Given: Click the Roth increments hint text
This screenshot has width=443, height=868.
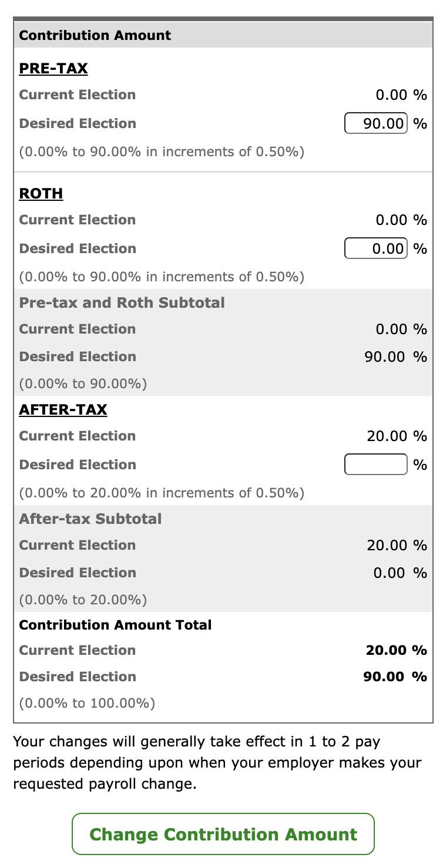Looking at the screenshot, I should [x=162, y=277].
